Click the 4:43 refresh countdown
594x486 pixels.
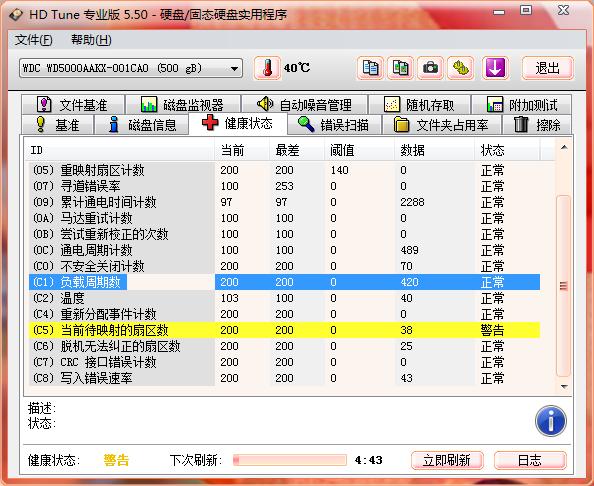(369, 460)
